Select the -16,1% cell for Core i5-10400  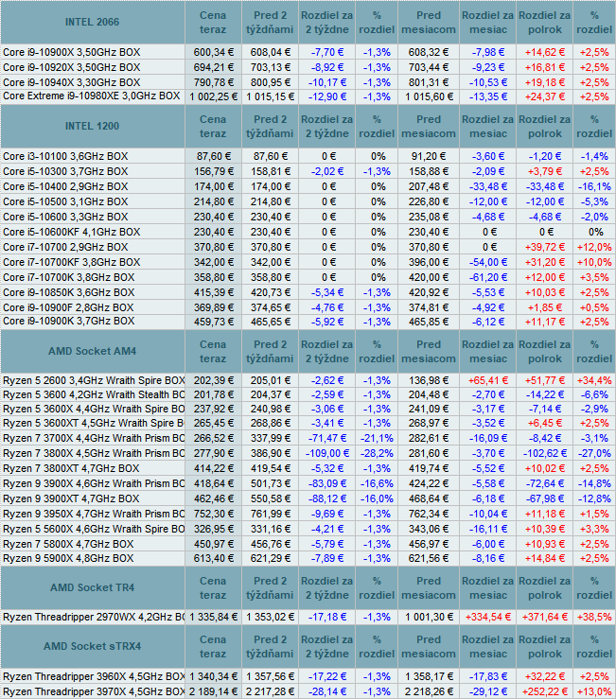pos(594,186)
